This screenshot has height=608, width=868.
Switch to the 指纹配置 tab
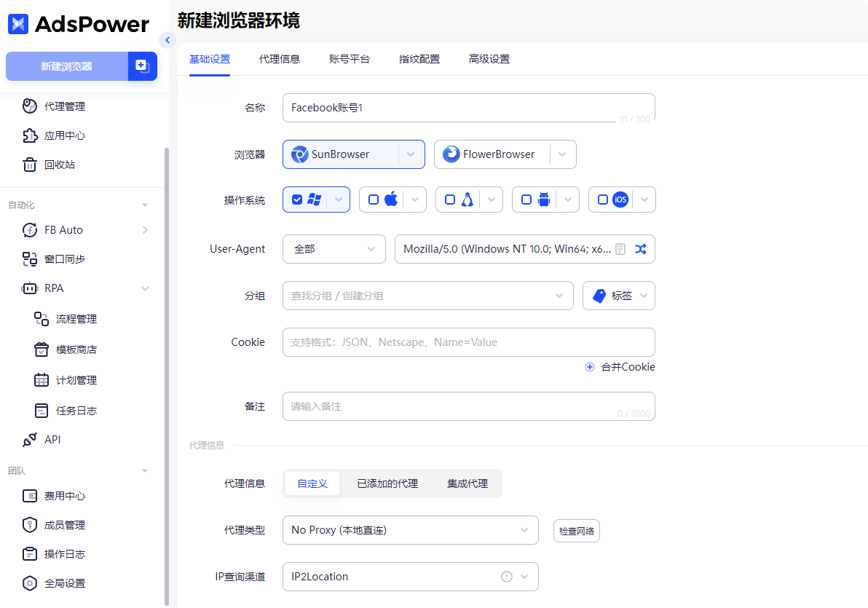point(419,59)
